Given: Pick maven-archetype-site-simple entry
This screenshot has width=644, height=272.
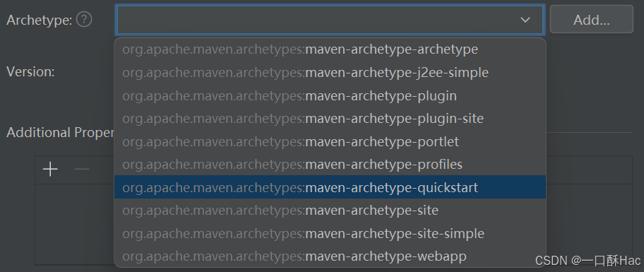Looking at the screenshot, I should [330, 233].
